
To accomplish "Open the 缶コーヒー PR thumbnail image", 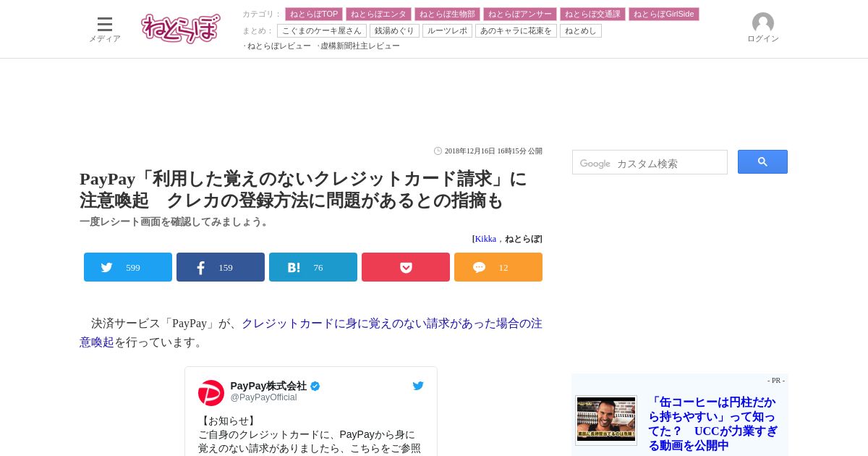I will 606,420.
